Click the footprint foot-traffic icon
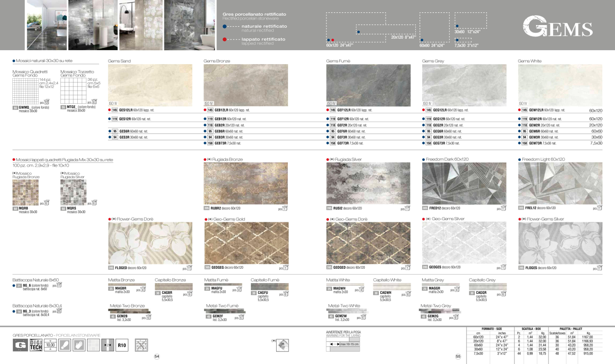The height and width of the screenshot is (364, 615). coord(65,346)
